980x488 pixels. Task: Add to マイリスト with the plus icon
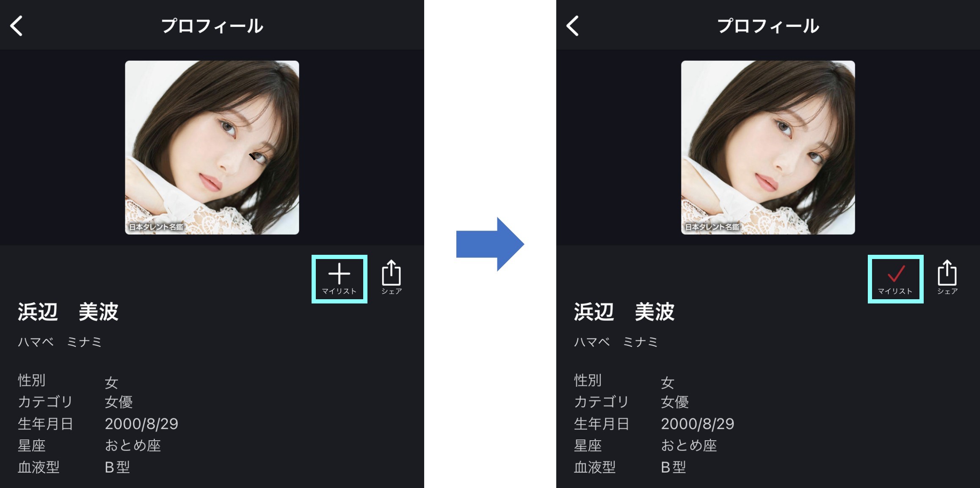pos(339,279)
